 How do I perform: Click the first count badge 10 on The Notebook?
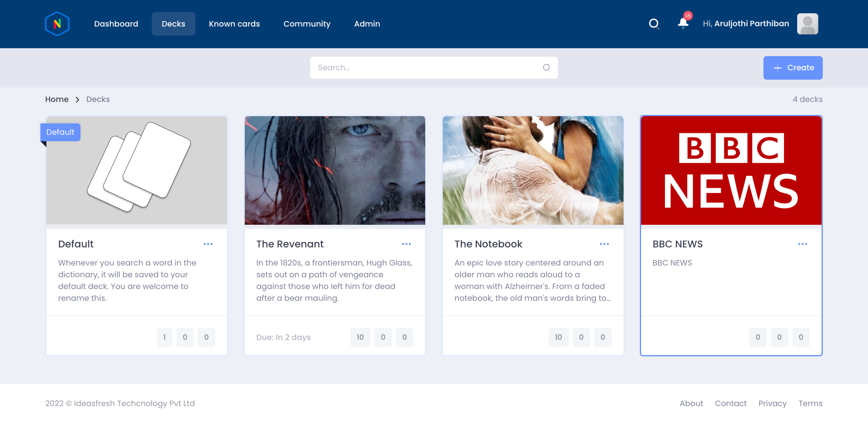(558, 337)
